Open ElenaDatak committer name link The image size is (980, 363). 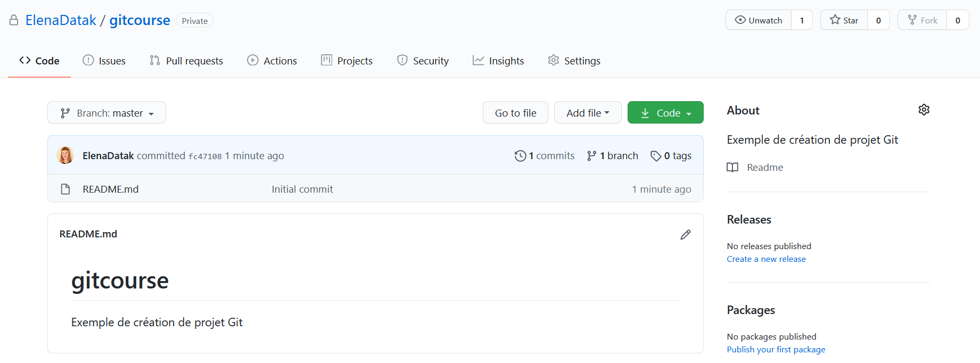click(x=108, y=156)
